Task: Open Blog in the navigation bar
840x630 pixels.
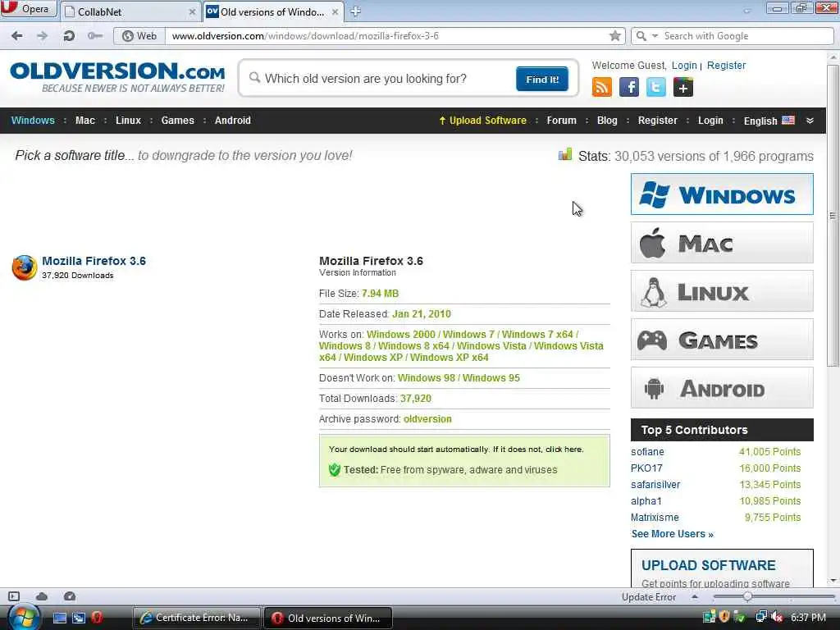Action: (x=607, y=121)
